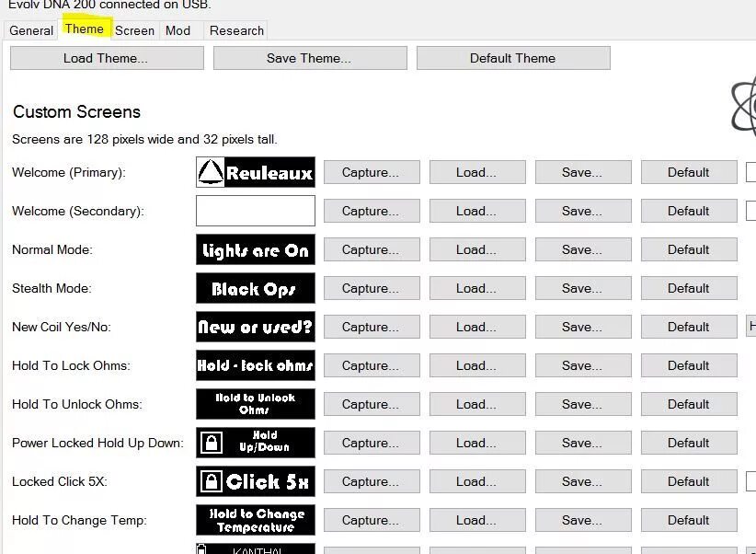The width and height of the screenshot is (756, 554).
Task: Capture screen for Hold To Lock Ohms
Action: (372, 365)
